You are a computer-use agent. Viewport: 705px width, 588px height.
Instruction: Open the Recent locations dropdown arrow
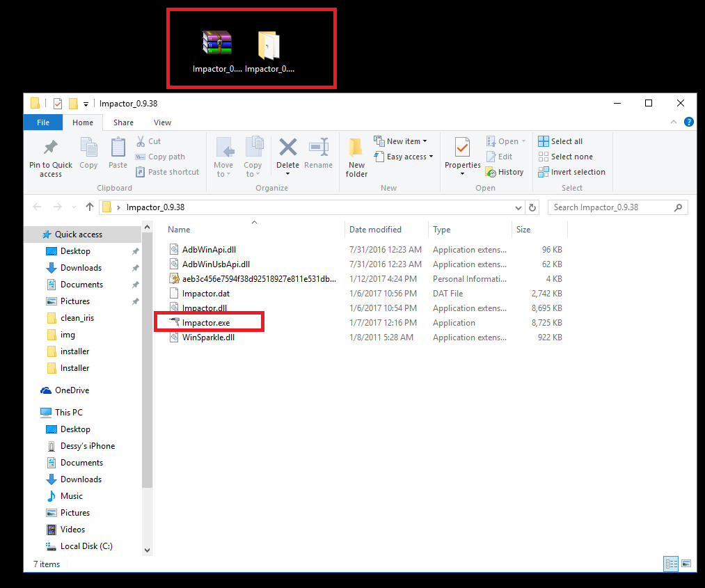pyautogui.click(x=74, y=207)
